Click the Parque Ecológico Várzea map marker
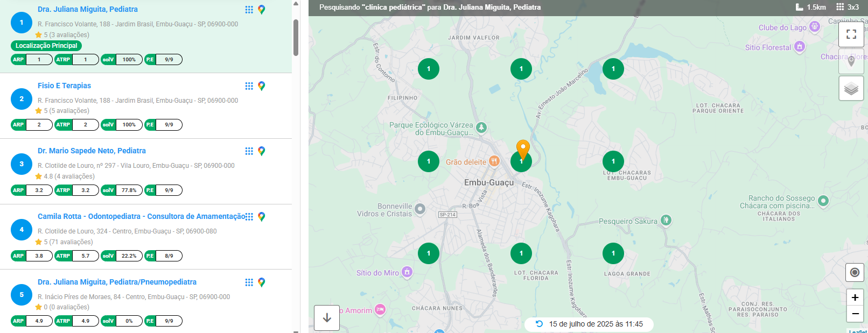Viewport: 868px width, 333px height. (x=481, y=127)
